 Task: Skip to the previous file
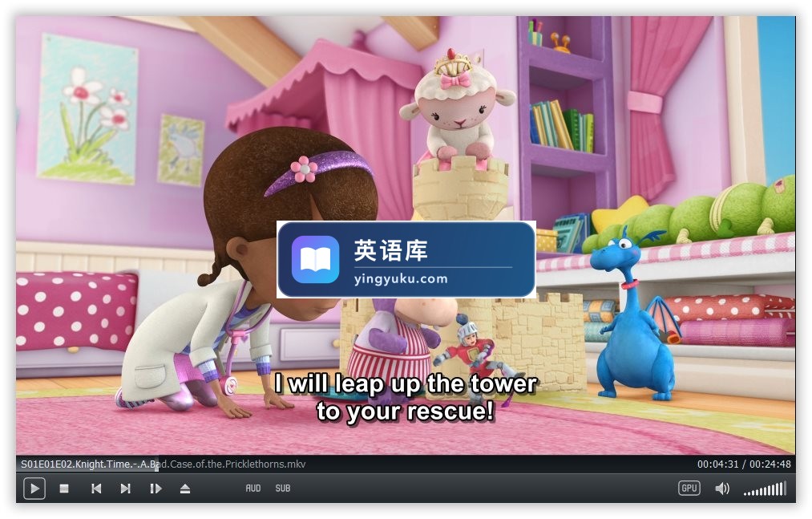coord(96,489)
